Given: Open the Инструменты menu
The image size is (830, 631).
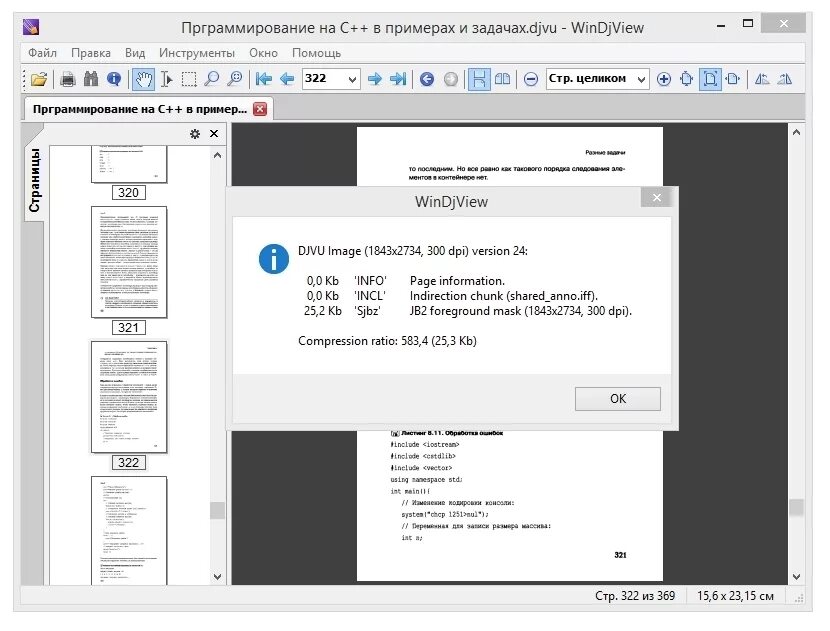Looking at the screenshot, I should (x=197, y=53).
